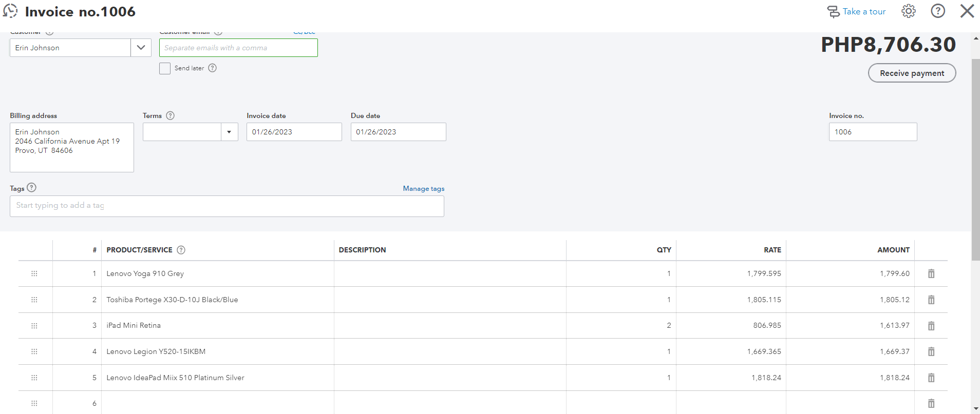Image resolution: width=980 pixels, height=414 pixels.
Task: Click drag handle for Toshiba Portege row
Action: (34, 300)
